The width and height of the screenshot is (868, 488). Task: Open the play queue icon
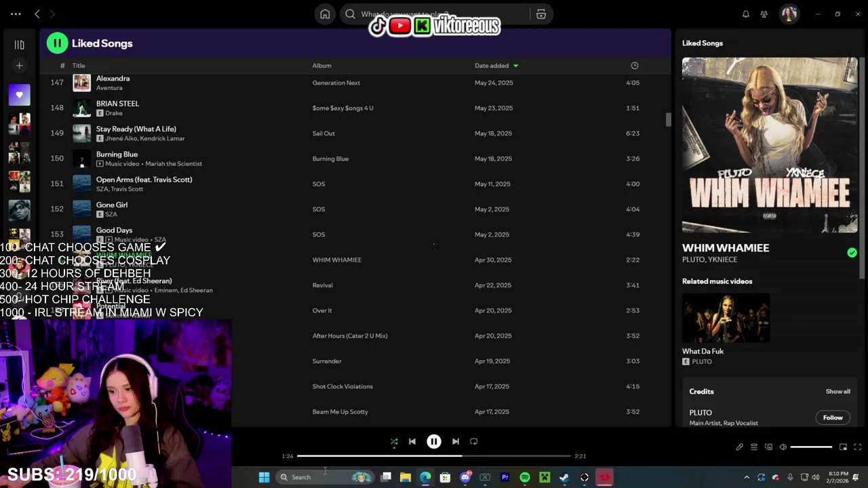tap(754, 447)
